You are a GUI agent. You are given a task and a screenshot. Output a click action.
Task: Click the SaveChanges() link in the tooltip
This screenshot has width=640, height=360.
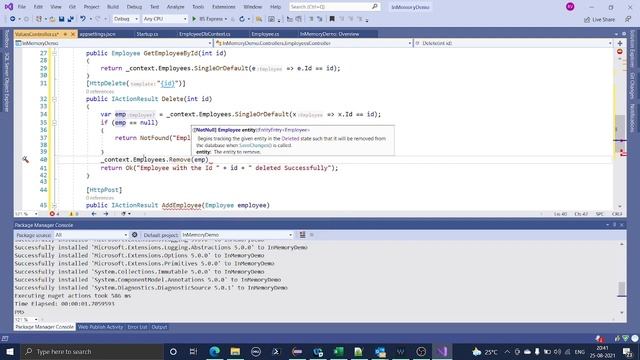coord(255,145)
